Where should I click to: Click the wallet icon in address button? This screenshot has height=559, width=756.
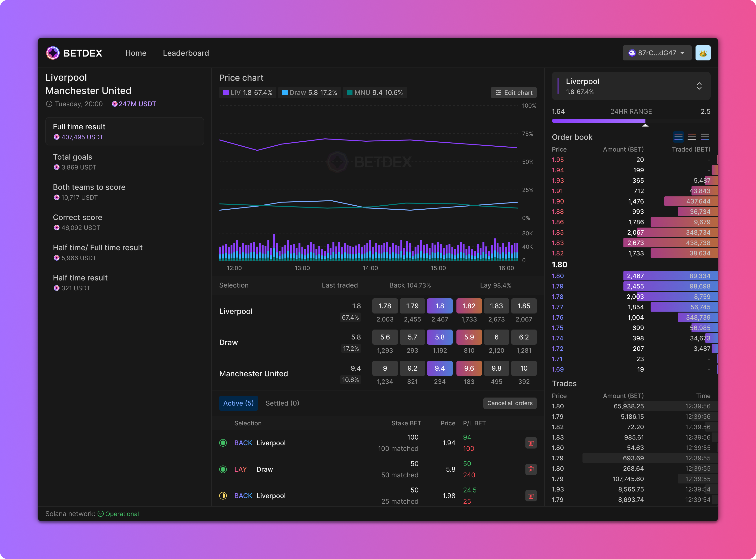pos(632,53)
